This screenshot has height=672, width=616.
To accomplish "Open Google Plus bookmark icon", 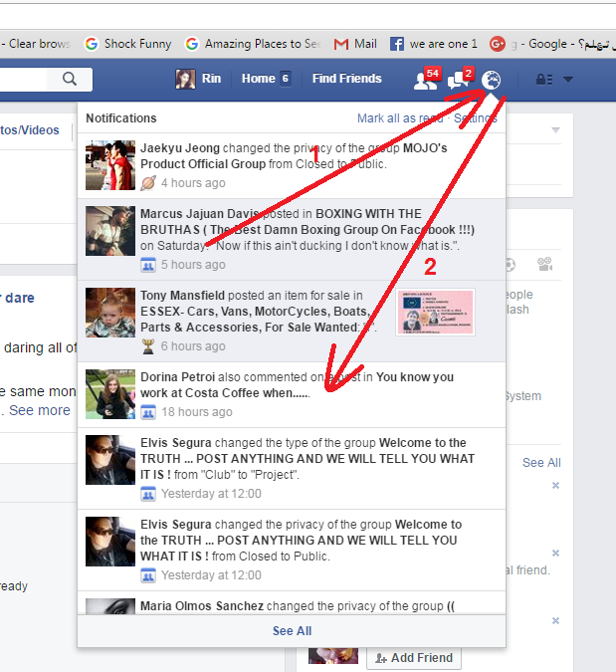I will coord(498,44).
